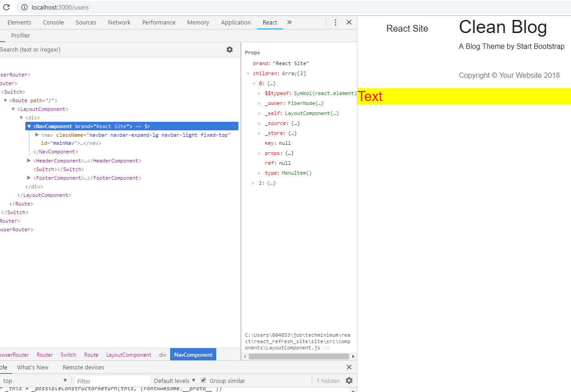571x392 pixels.
Task: Collapse the children Array[2] prop
Action: pos(248,73)
